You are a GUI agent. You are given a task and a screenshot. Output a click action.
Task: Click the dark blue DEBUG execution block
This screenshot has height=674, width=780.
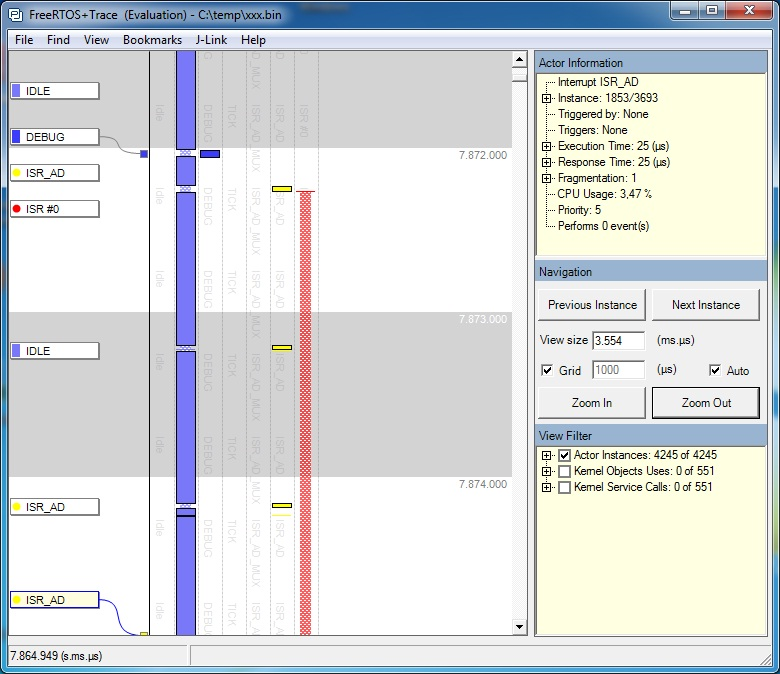tap(210, 154)
